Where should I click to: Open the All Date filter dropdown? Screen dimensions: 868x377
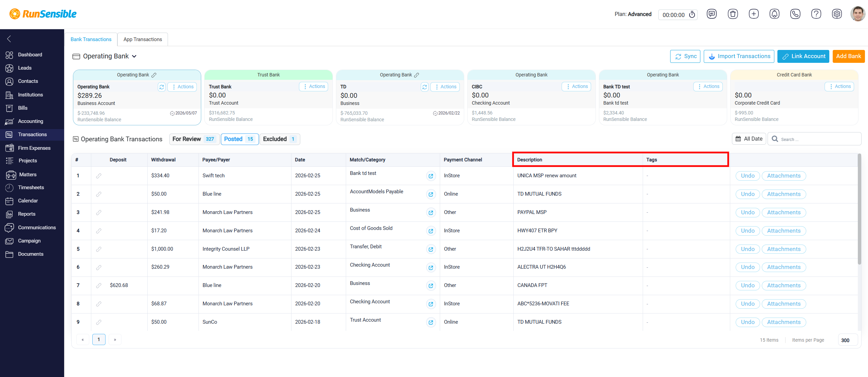coord(749,139)
